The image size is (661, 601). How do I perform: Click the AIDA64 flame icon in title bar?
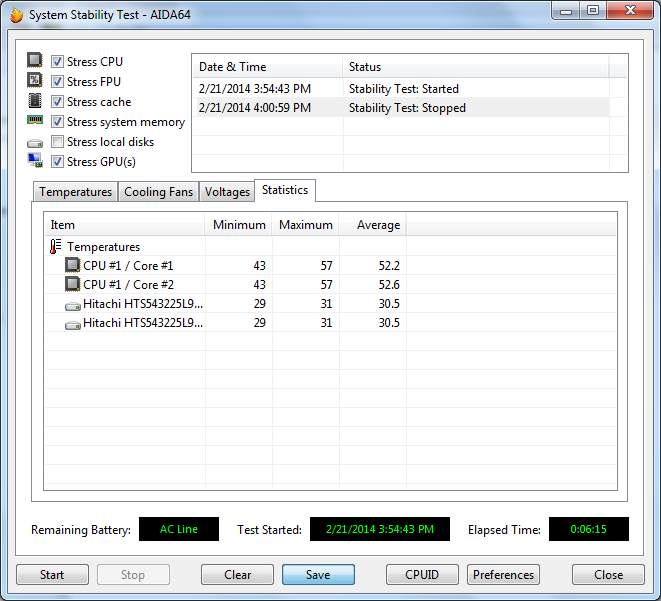click(17, 15)
